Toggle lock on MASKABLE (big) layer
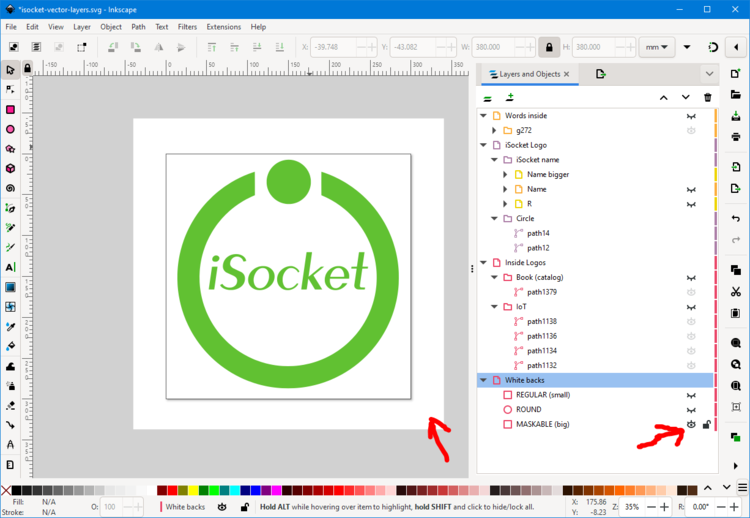750x518 pixels. [x=706, y=424]
